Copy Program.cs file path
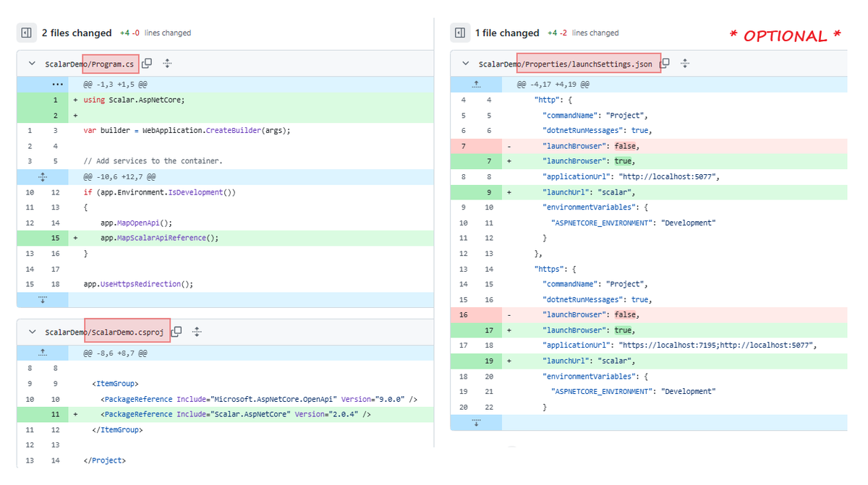The height and width of the screenshot is (485, 868). [x=147, y=64]
